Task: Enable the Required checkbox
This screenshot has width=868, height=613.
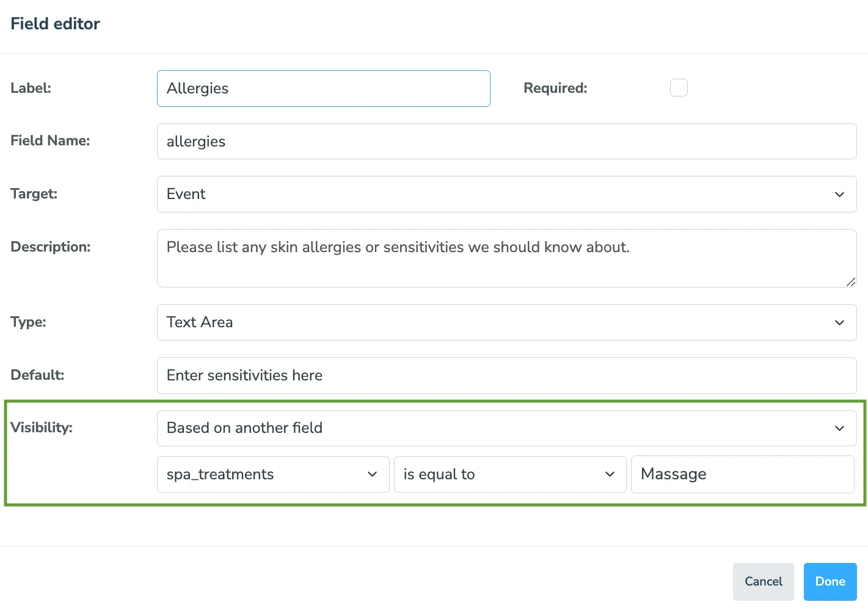Action: click(x=679, y=87)
